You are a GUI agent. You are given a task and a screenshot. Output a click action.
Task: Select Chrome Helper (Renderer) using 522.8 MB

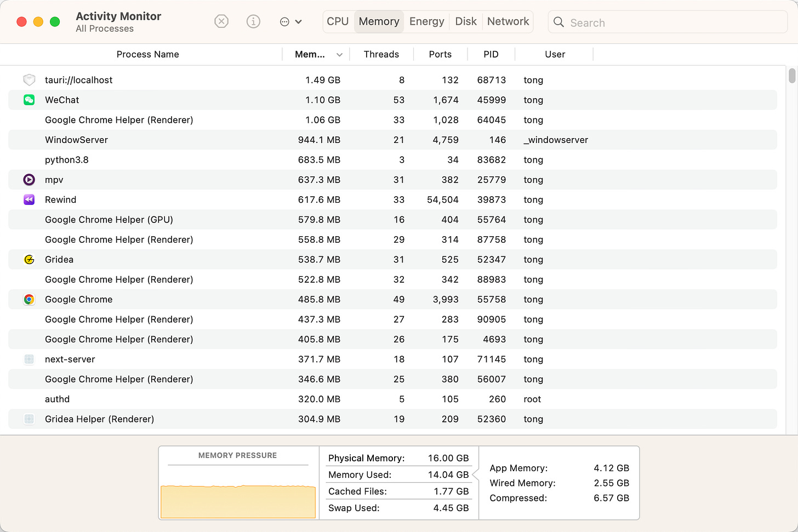pyautogui.click(x=392, y=279)
